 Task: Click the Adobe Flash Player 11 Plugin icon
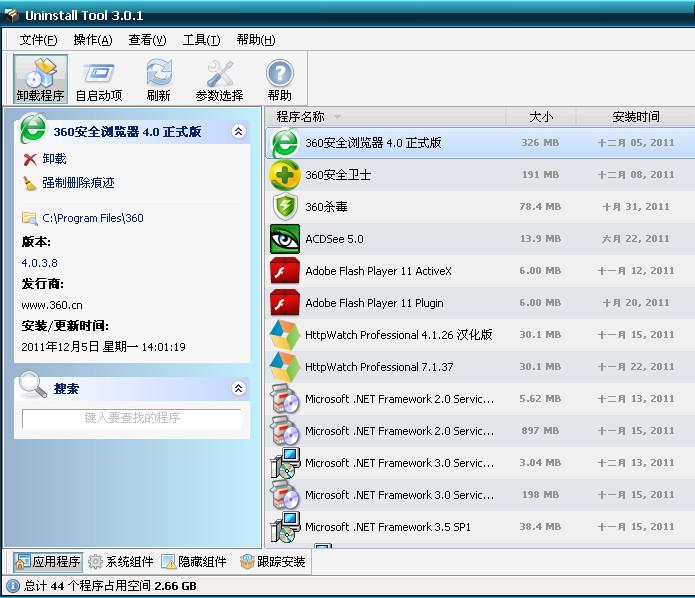[x=285, y=303]
